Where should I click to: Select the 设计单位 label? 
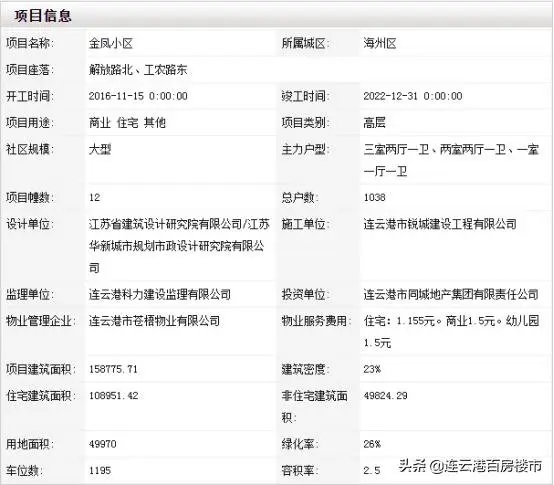(x=30, y=224)
